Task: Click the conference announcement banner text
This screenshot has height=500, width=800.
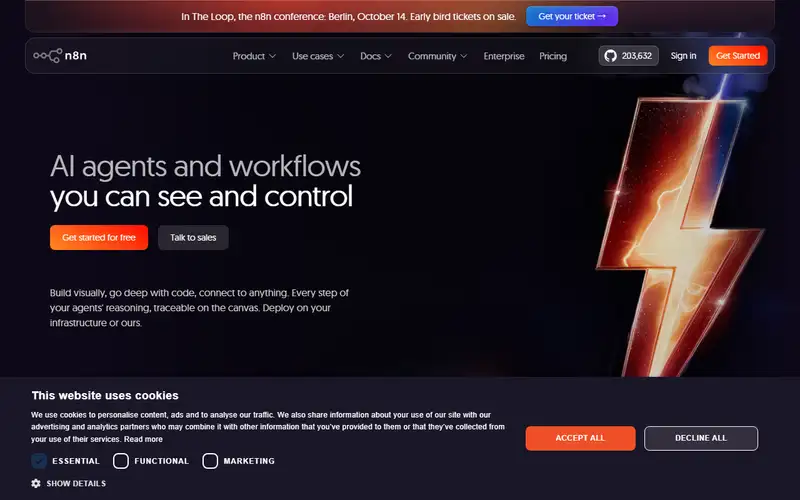Action: [x=348, y=16]
